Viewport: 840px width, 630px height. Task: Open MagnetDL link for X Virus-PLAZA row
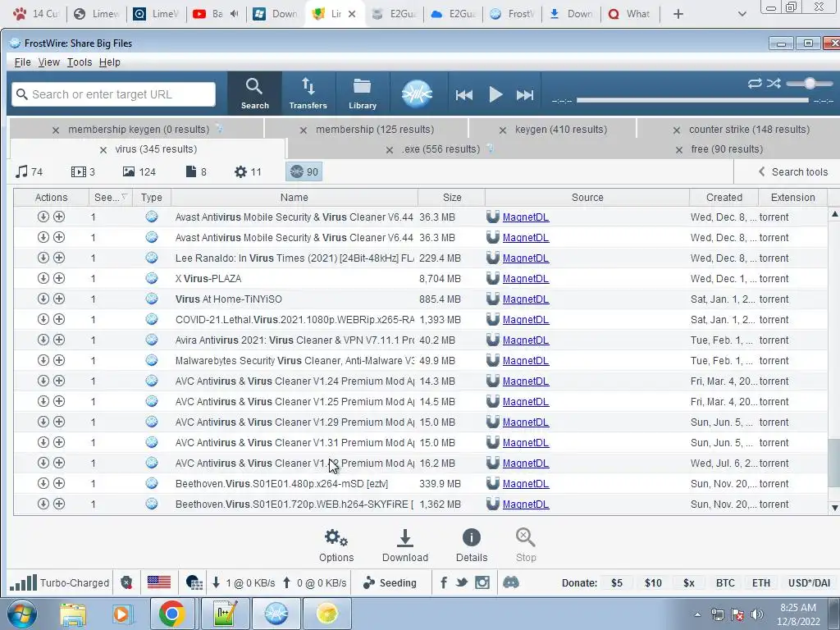526,279
